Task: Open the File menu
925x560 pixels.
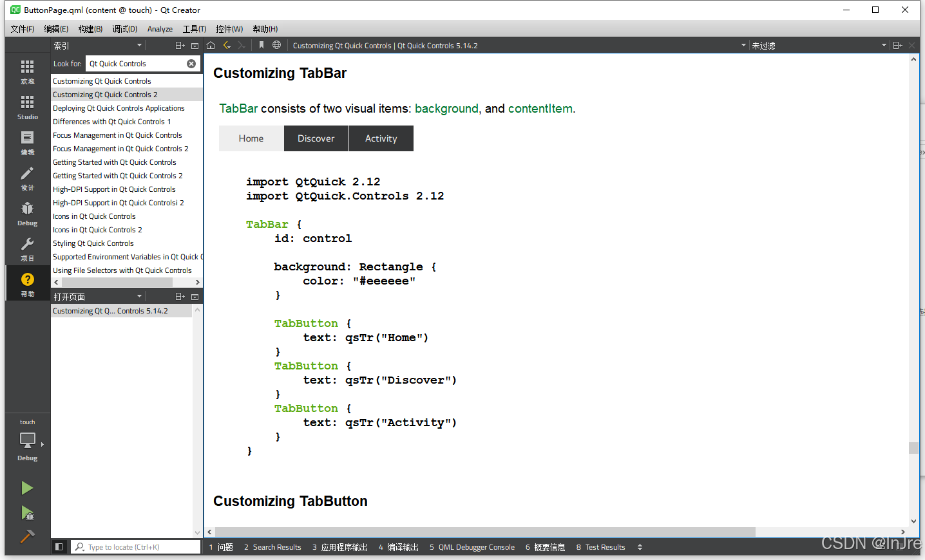Action: point(23,29)
